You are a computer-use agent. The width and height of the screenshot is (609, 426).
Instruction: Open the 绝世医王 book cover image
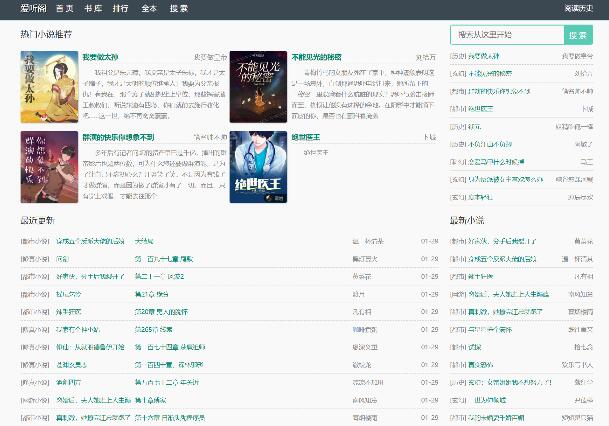(x=258, y=167)
